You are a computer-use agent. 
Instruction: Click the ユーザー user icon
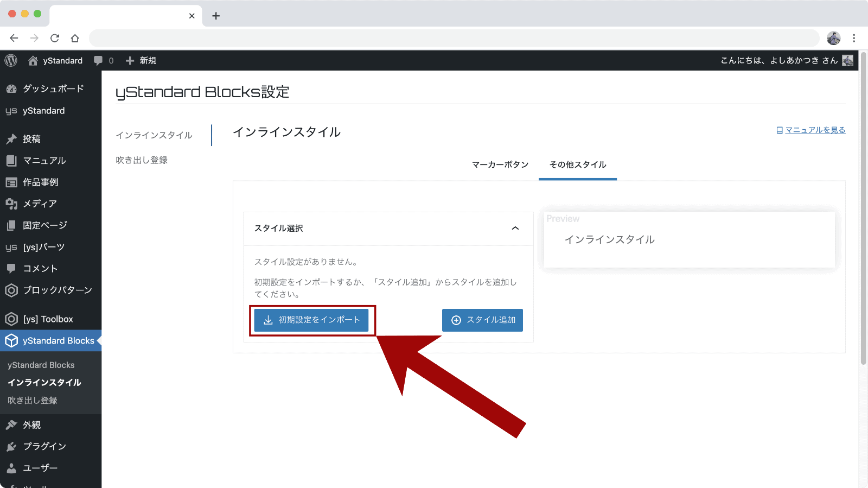tap(11, 468)
